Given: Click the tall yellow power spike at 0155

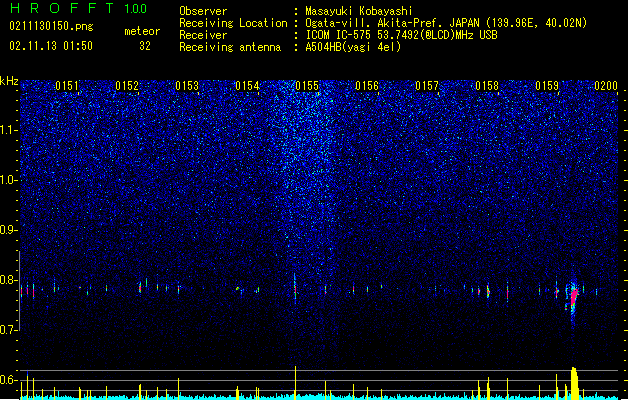Looking at the screenshot, I should (295, 382).
